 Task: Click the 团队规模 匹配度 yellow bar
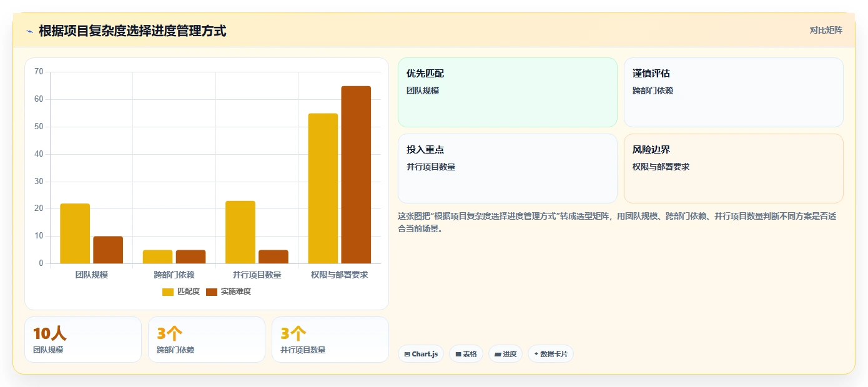[75, 233]
